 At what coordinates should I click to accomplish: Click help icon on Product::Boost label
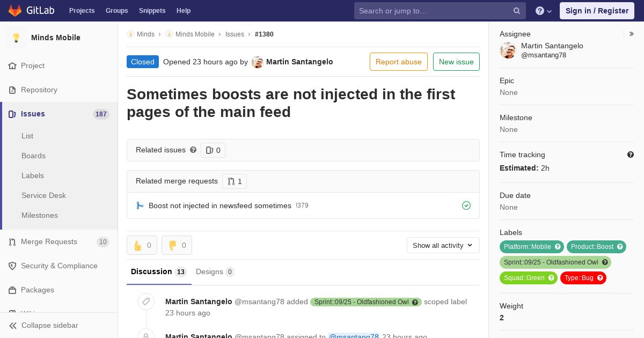(620, 247)
